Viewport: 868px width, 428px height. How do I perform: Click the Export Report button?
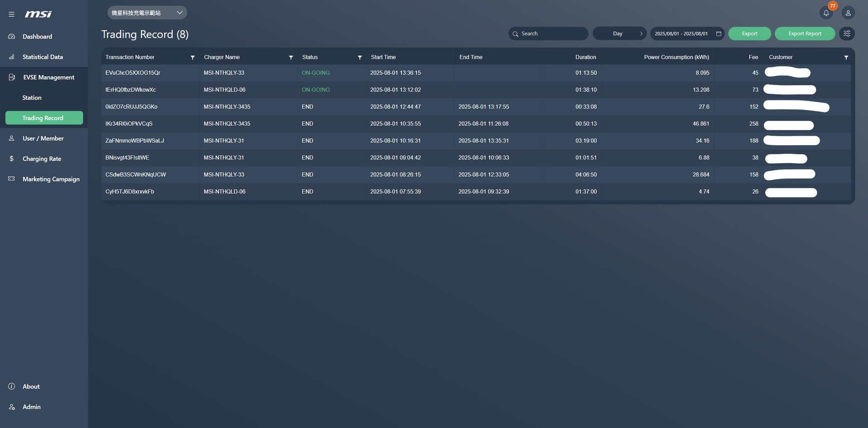point(805,33)
